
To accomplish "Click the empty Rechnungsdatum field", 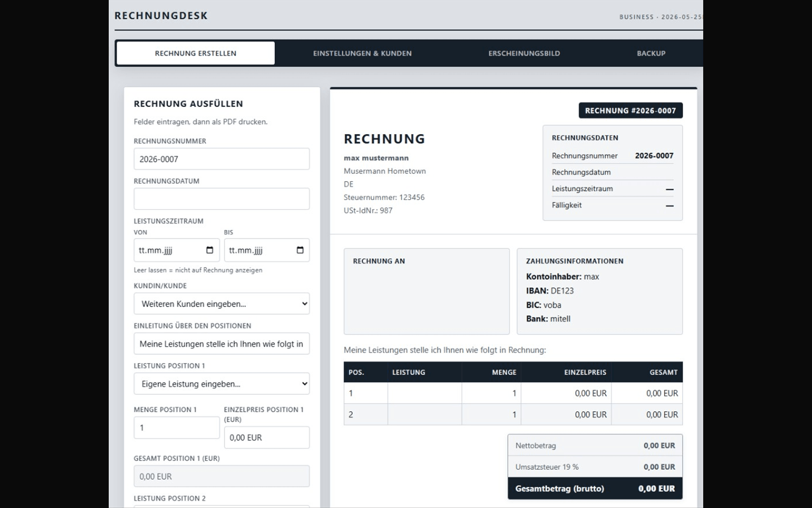I will tap(221, 199).
